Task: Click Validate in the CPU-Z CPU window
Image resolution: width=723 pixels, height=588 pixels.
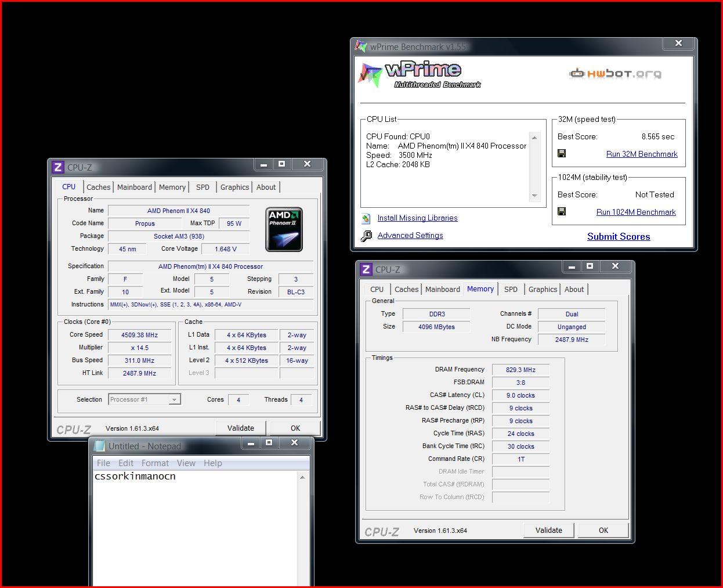Action: tap(241, 428)
